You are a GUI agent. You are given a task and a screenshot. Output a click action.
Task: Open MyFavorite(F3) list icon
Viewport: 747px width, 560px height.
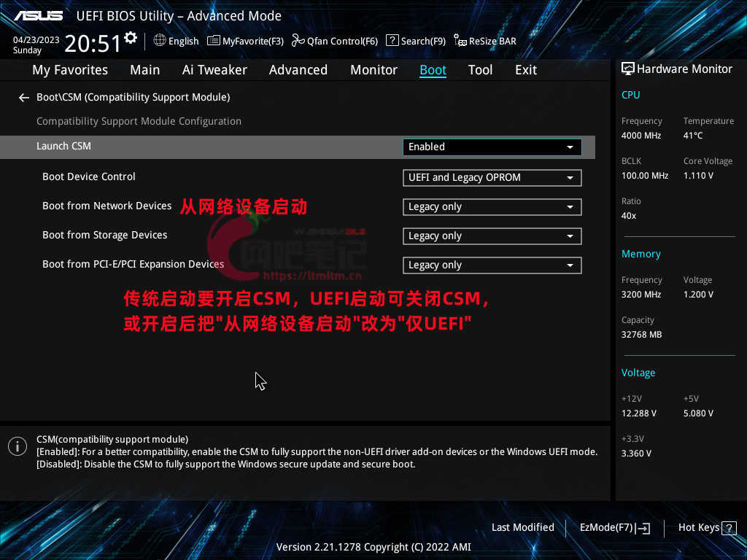point(214,41)
